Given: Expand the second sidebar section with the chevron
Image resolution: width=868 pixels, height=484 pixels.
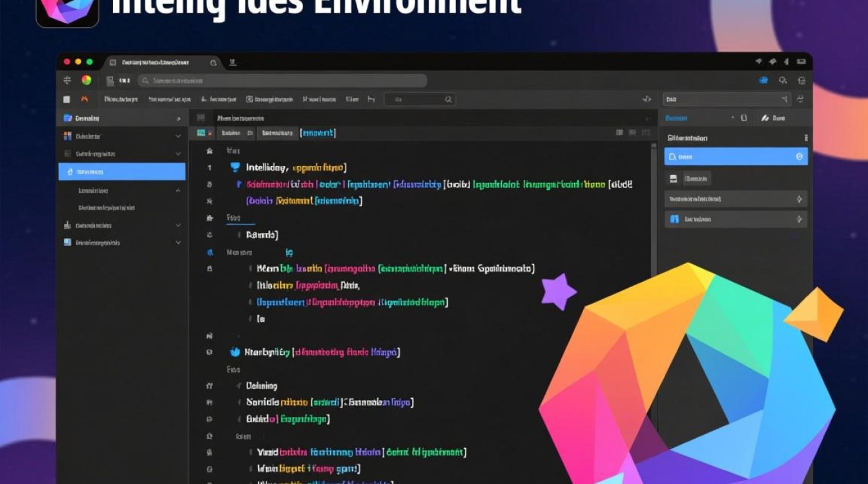Looking at the screenshot, I should 179,136.
